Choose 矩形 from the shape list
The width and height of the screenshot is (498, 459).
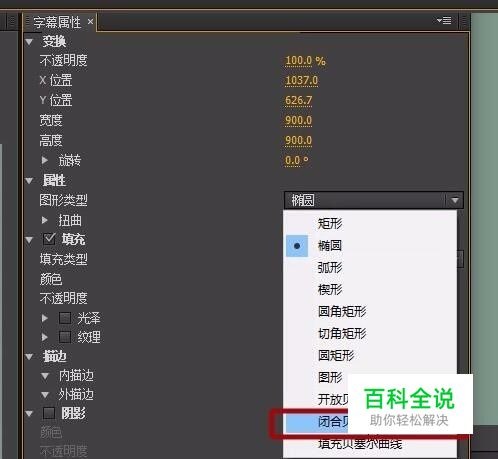tap(370, 223)
